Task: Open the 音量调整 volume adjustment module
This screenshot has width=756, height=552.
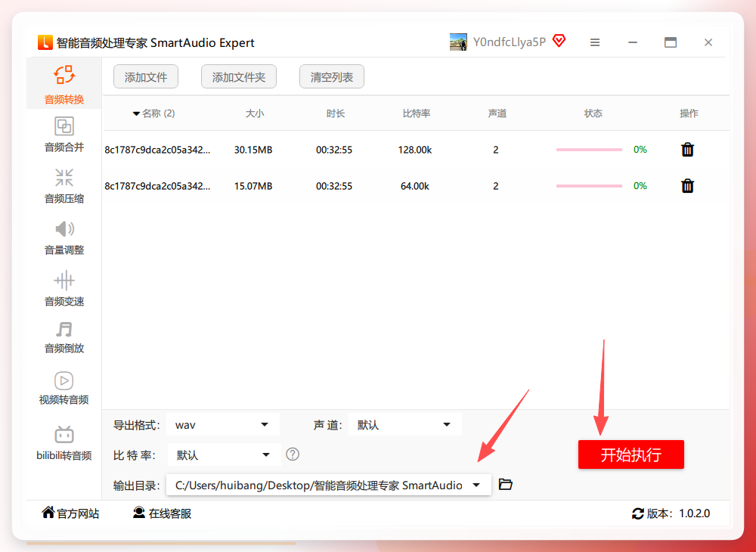Action: click(x=64, y=237)
